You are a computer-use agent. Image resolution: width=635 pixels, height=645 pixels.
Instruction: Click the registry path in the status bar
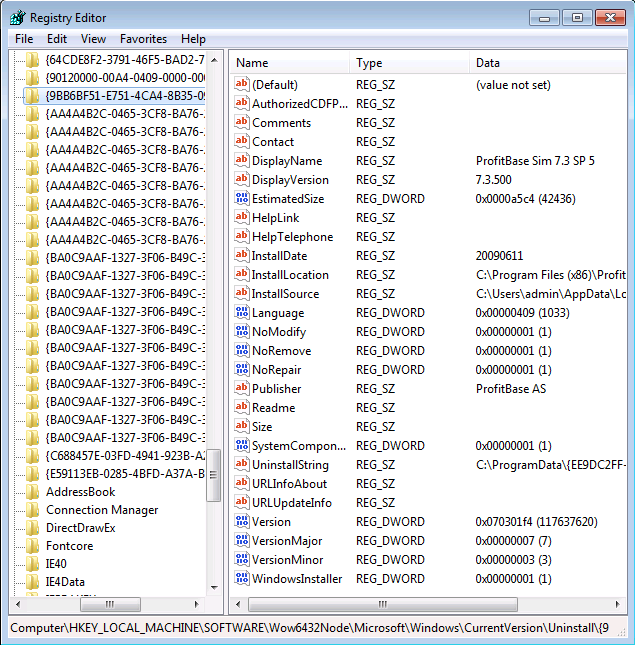coord(309,628)
